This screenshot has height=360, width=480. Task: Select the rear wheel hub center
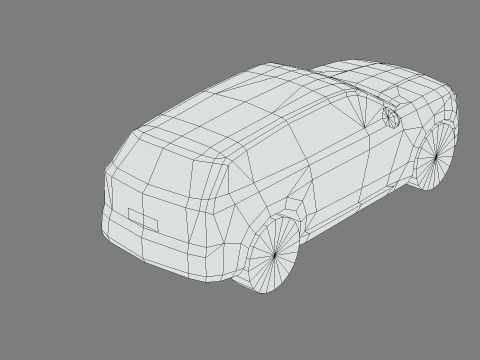[x=275, y=255]
